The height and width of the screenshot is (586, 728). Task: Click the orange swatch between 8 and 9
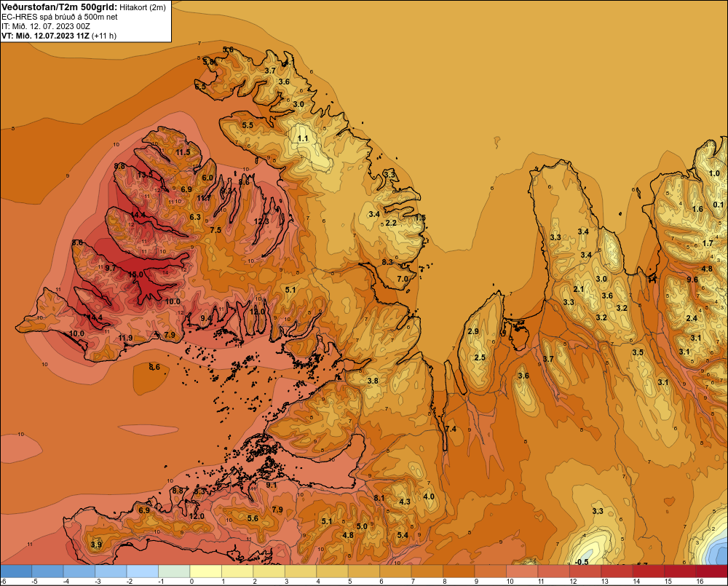(x=459, y=571)
